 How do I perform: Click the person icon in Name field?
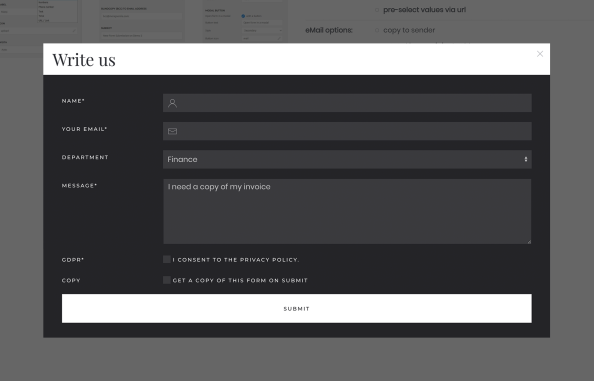pos(172,103)
